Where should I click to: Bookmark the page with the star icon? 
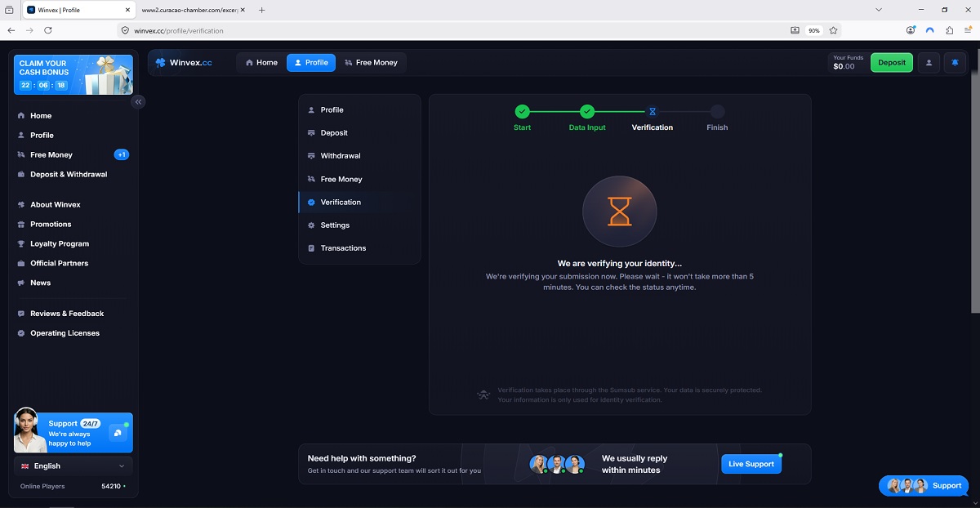(x=833, y=30)
